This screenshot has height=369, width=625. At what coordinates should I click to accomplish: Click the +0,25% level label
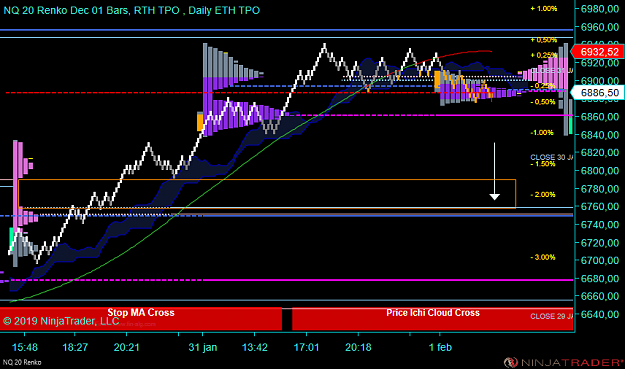coord(544,55)
